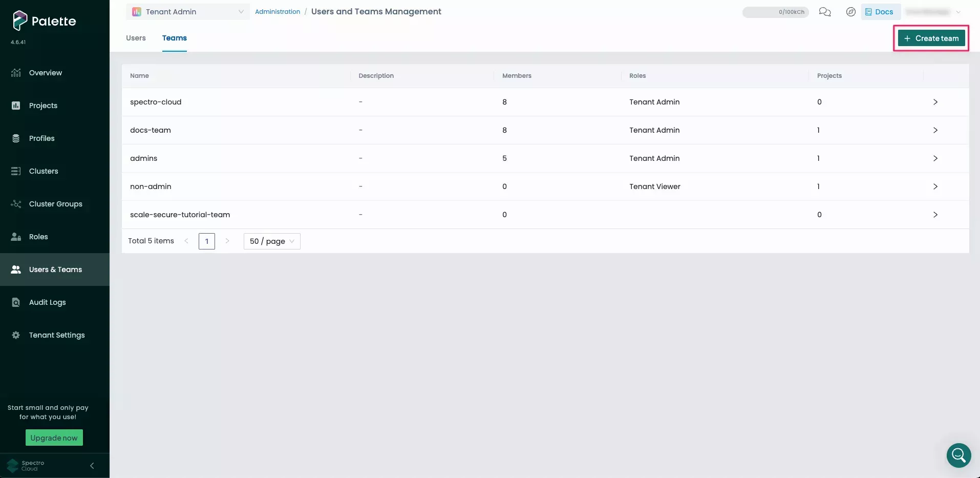Follow the Administration breadcrumb link
980x478 pixels.
(x=278, y=12)
